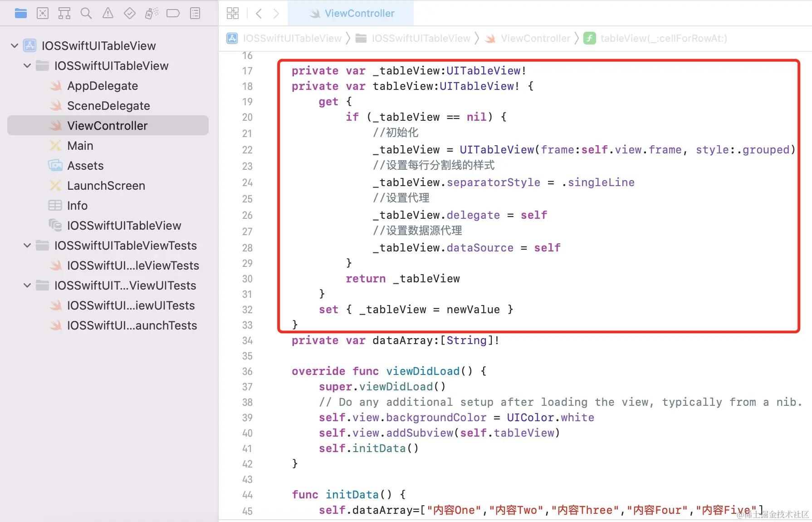Click the dataSource property on line 28
The width and height of the screenshot is (812, 522).
click(x=480, y=248)
